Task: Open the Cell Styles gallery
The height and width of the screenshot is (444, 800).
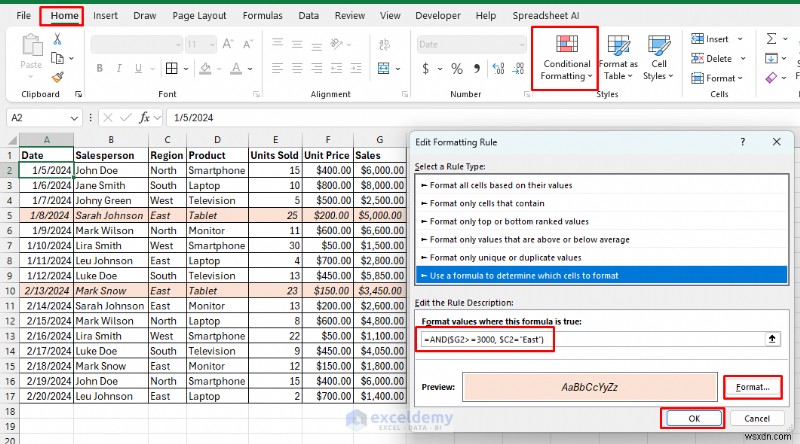Action: (658, 58)
